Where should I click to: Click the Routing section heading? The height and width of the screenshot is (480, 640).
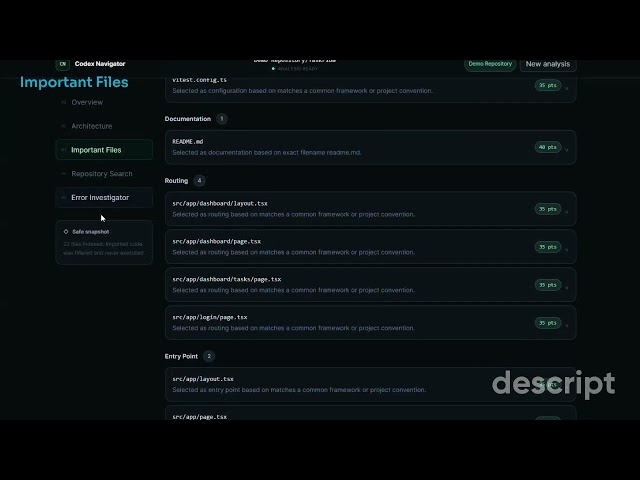click(176, 180)
